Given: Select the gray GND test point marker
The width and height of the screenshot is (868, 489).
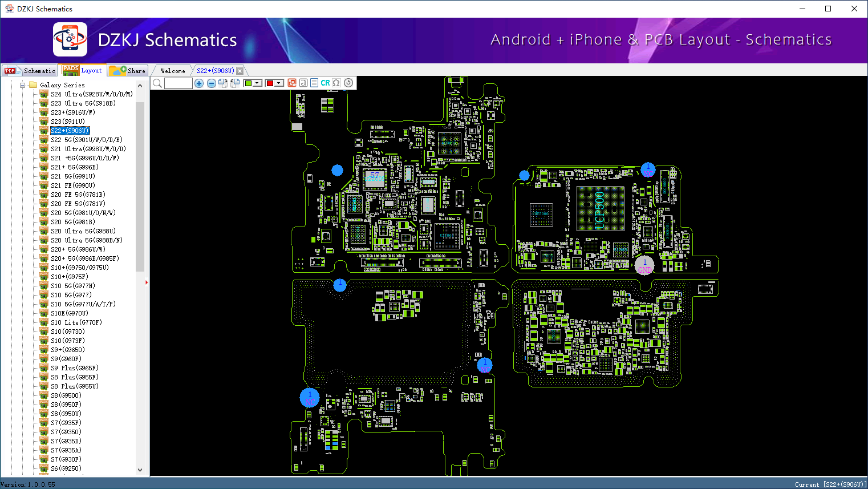Looking at the screenshot, I should coord(644,266).
